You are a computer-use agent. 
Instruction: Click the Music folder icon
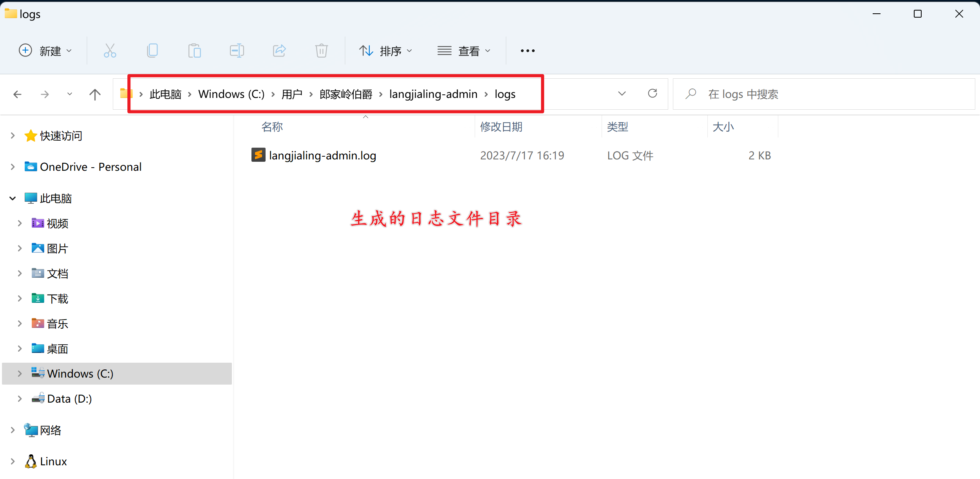tap(38, 324)
